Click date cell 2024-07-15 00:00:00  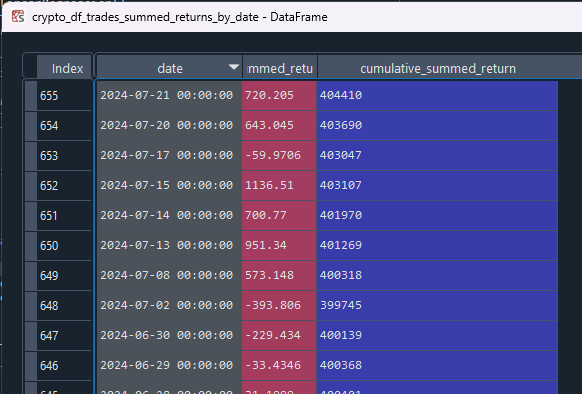(169, 186)
